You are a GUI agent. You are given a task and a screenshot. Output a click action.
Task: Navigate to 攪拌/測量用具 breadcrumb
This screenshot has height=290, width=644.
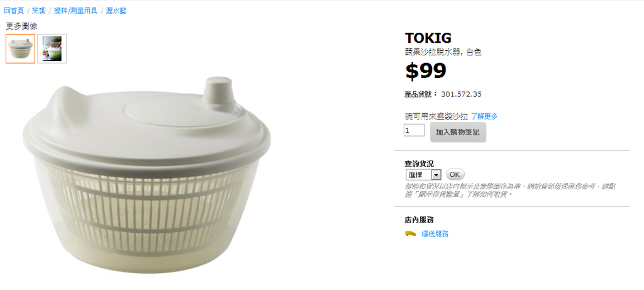point(75,11)
